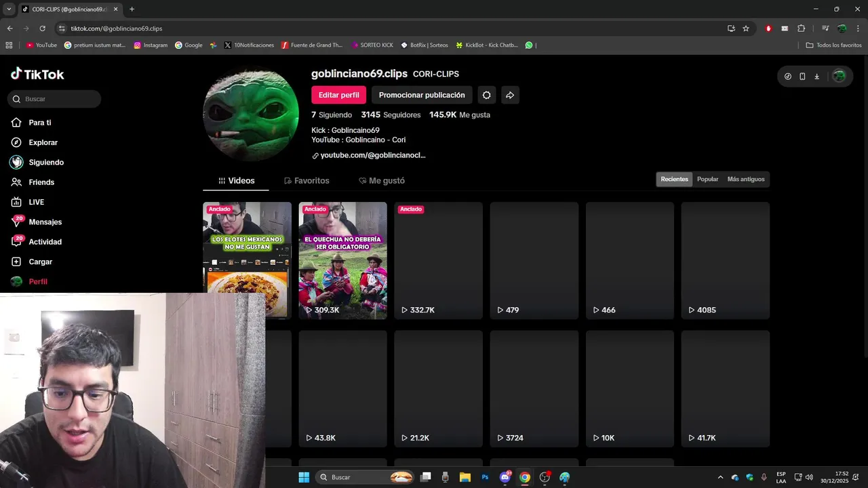Open File Explorer from the taskbar
The width and height of the screenshot is (868, 488).
[x=465, y=477]
